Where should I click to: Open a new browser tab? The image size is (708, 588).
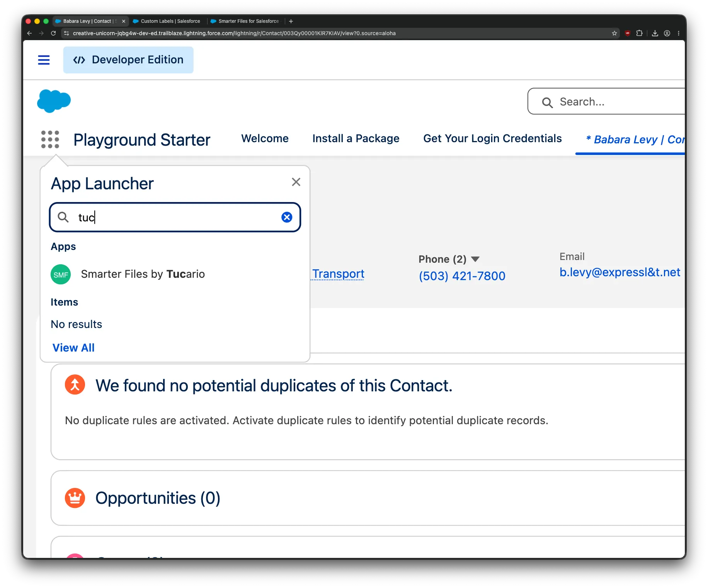tap(291, 21)
